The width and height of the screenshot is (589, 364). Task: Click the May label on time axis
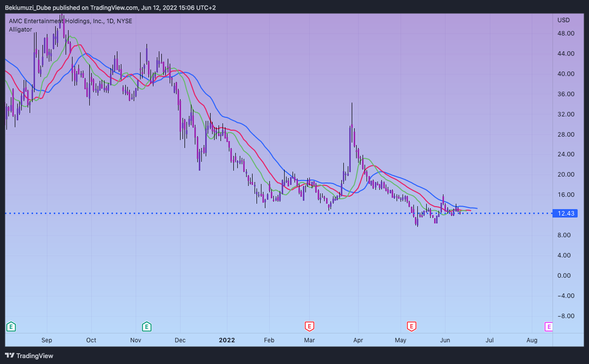tap(401, 340)
